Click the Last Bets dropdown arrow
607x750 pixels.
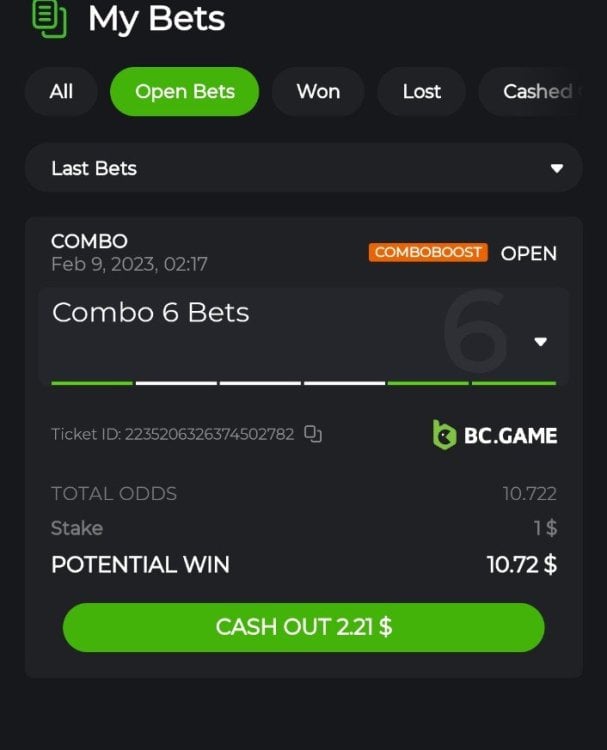click(556, 168)
